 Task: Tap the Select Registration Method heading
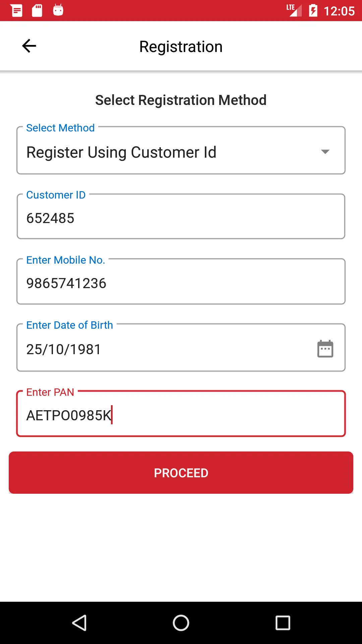181,100
